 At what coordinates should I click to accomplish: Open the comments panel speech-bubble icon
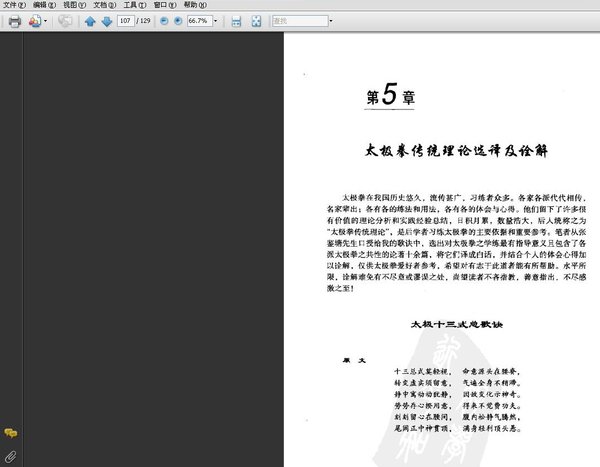click(x=11, y=433)
